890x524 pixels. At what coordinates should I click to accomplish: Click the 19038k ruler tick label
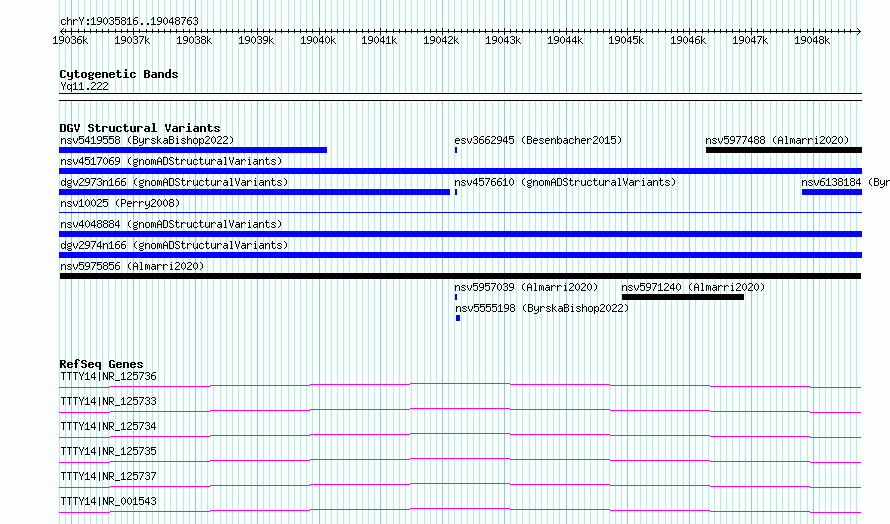194,40
